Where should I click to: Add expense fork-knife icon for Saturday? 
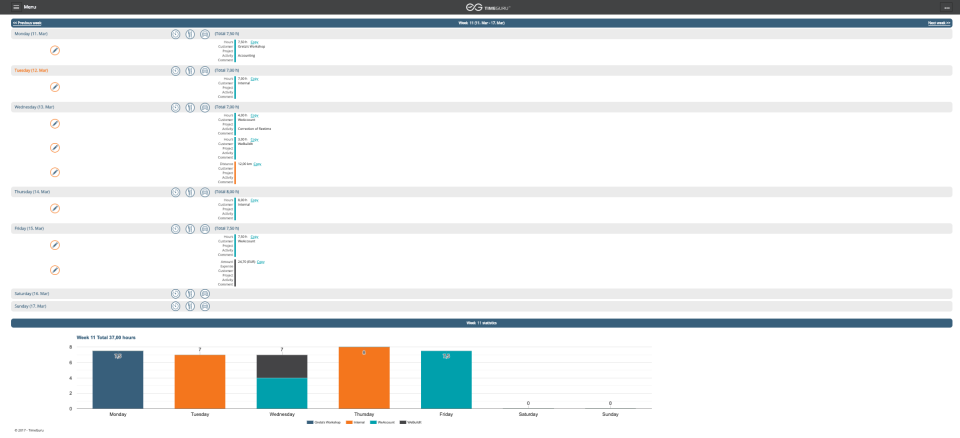point(190,293)
